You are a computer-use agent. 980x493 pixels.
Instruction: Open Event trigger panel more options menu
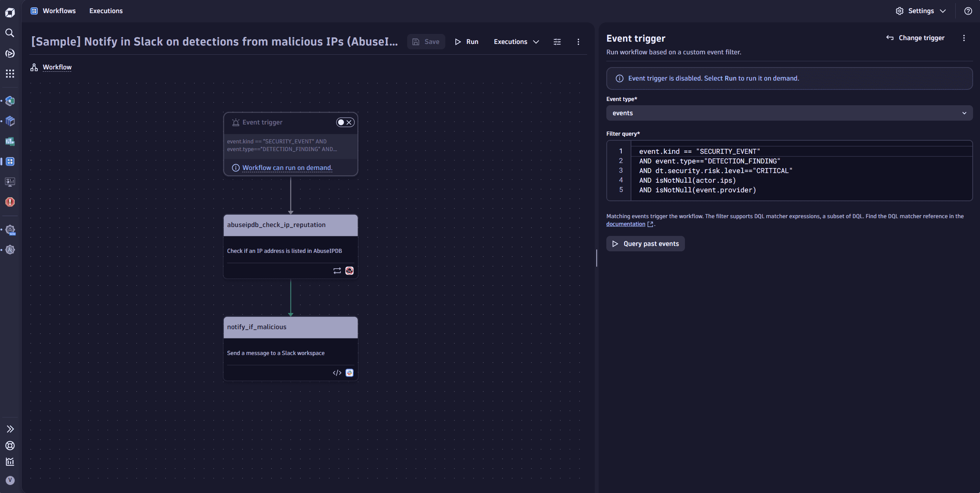(964, 38)
